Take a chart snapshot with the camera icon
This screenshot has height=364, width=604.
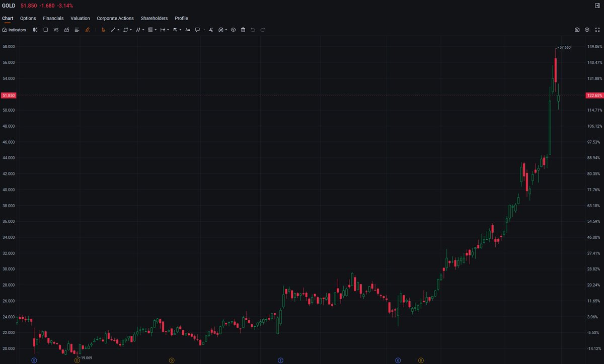click(x=577, y=30)
